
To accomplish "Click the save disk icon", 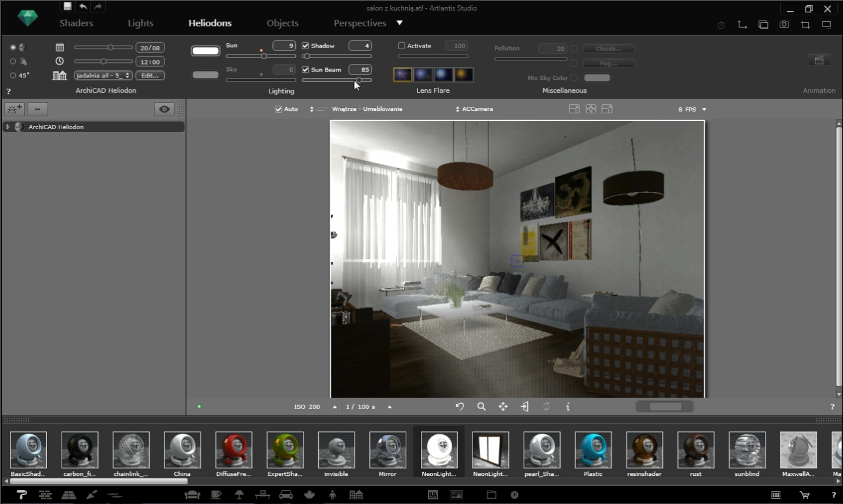I will (x=68, y=6).
